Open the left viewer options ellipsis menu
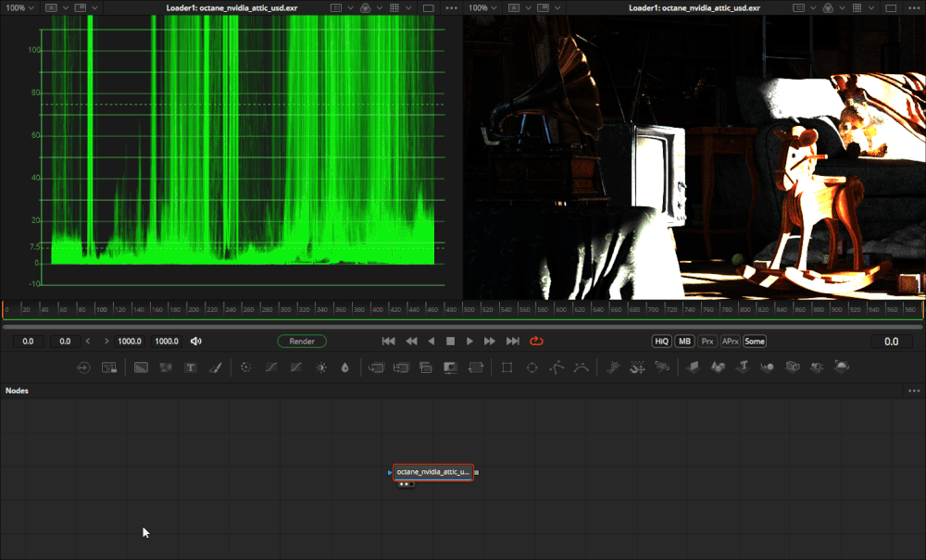This screenshot has width=926, height=560. point(451,6)
